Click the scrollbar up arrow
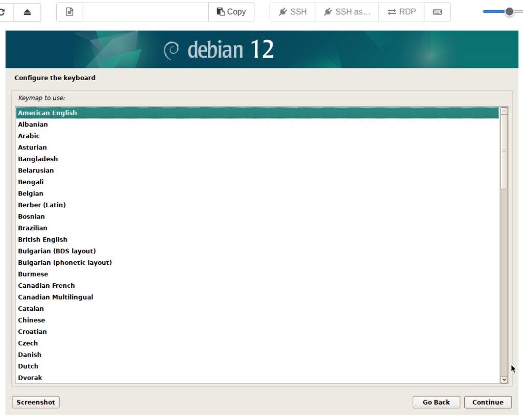 (x=504, y=111)
